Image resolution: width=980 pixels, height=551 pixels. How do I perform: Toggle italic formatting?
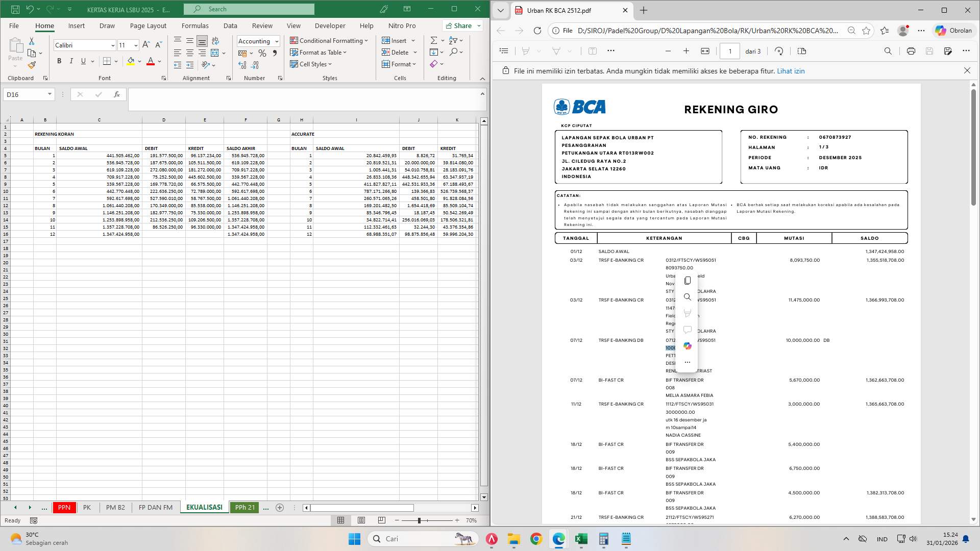coord(71,61)
